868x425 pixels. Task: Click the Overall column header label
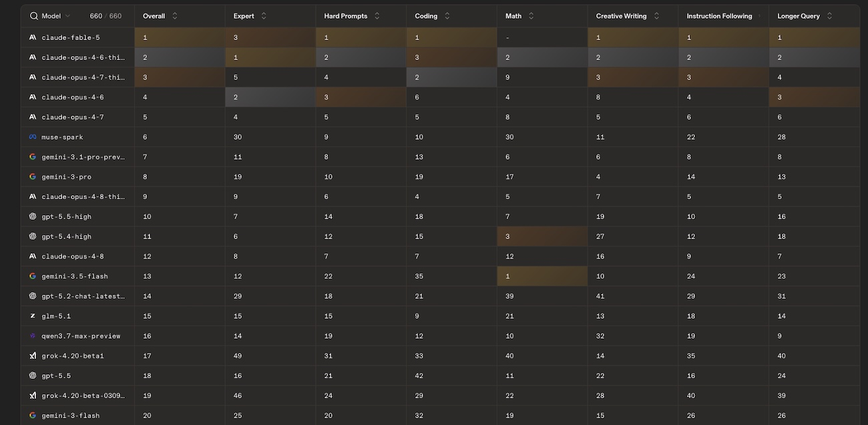[x=154, y=16]
